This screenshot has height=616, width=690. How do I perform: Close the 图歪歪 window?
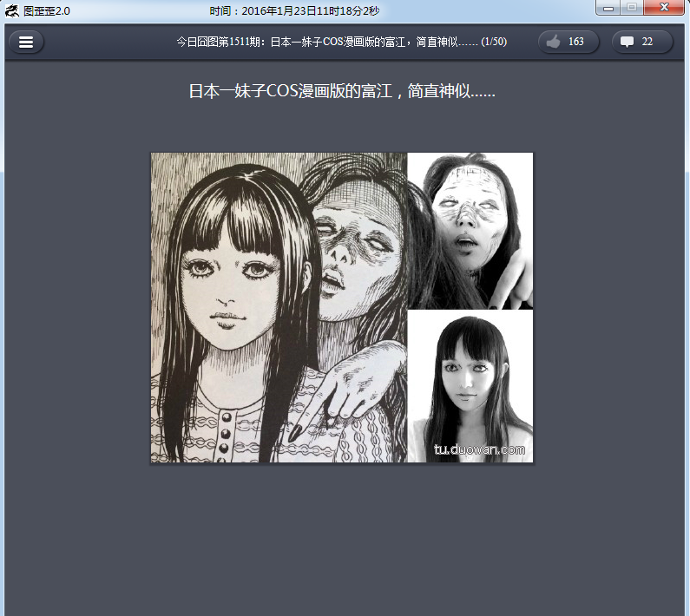coord(664,8)
